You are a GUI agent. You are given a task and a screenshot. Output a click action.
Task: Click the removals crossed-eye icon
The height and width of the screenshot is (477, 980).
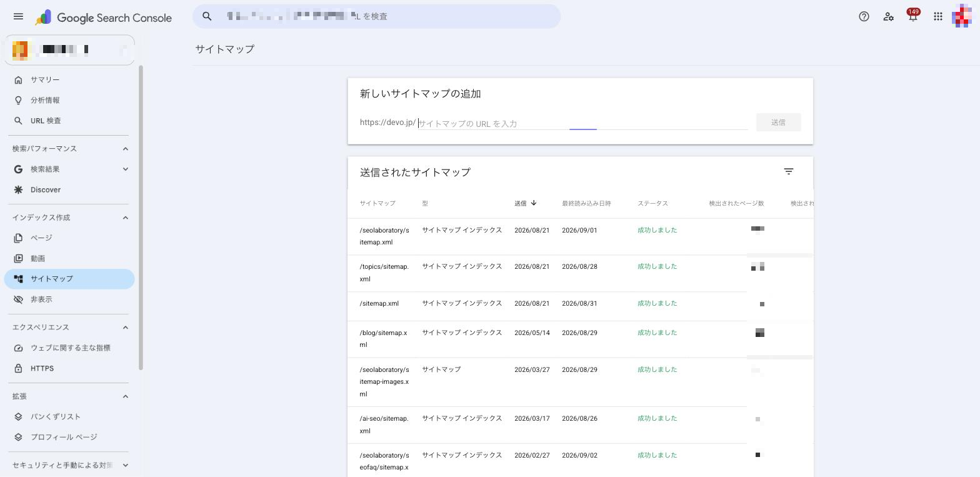[18, 299]
